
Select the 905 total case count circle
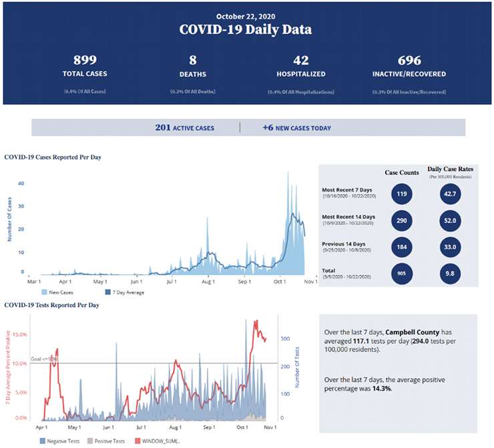tap(401, 273)
